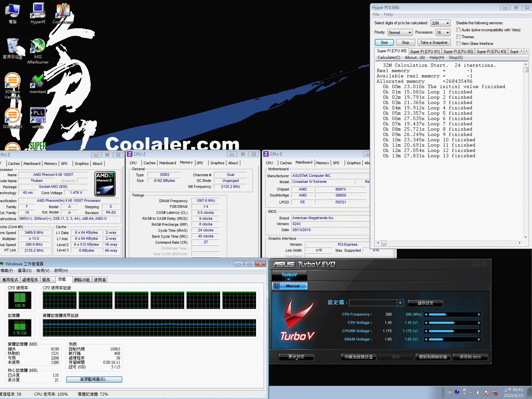Click the language bar help question mark icon

[x=457, y=392]
